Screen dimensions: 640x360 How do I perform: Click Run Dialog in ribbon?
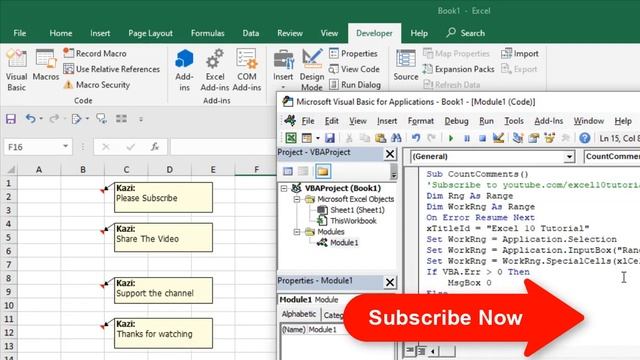click(355, 84)
